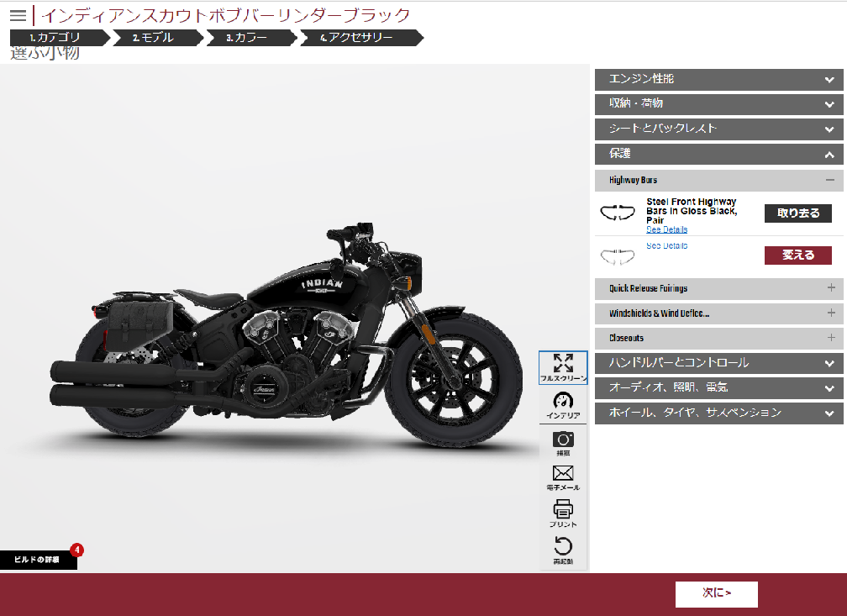Expand the エンジン性能 section
This screenshot has height=616, width=847.
[719, 80]
